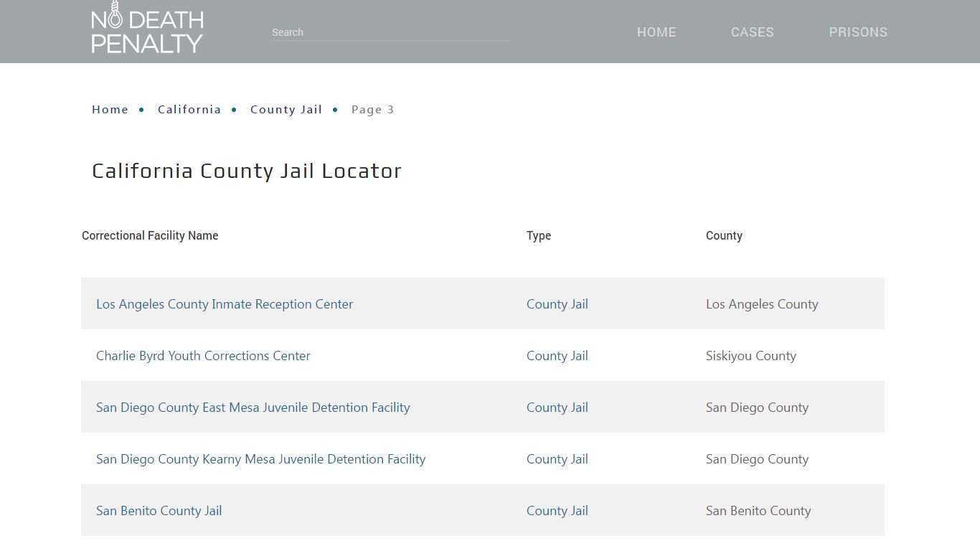The height and width of the screenshot is (551, 980).
Task: Focus the Search input field
Action: coord(390,32)
